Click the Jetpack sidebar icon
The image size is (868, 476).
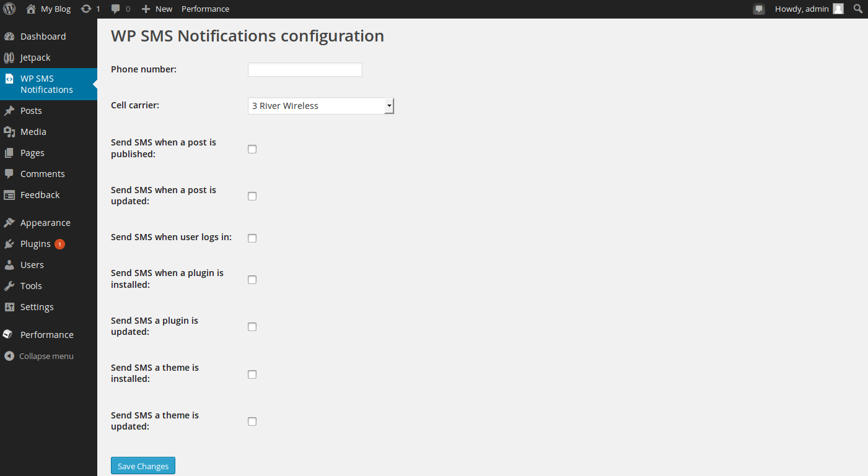tap(9, 58)
